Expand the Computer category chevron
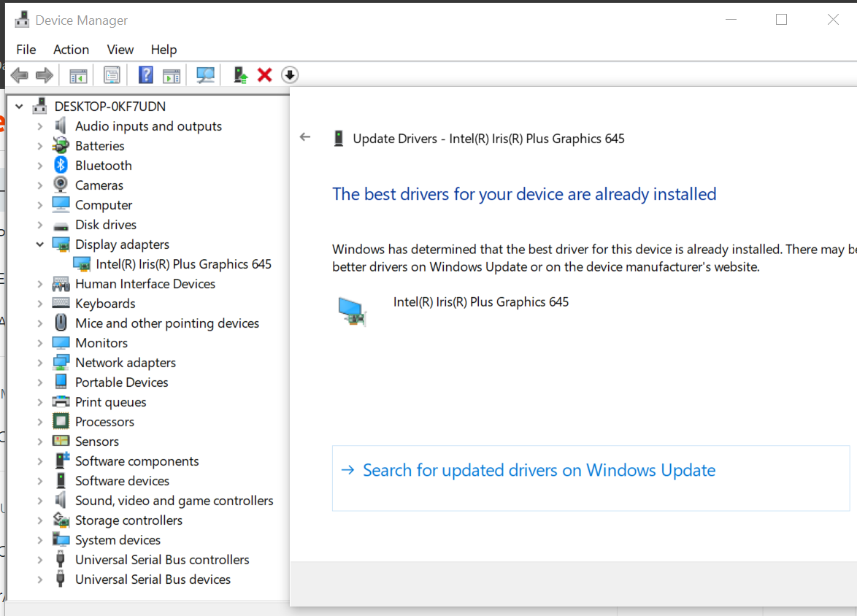Screen dimensions: 857x616 point(40,205)
